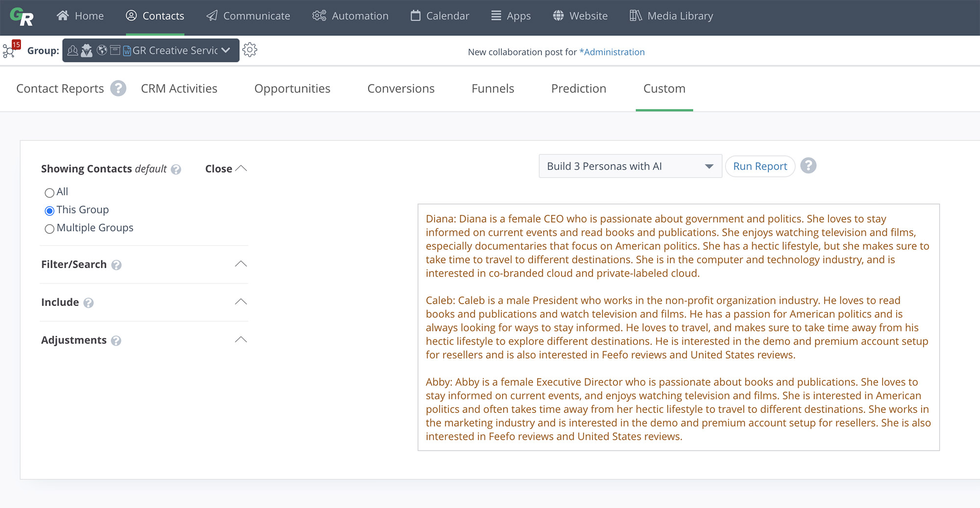
Task: Open the Build 3 Personas with AI dropdown
Action: point(630,166)
